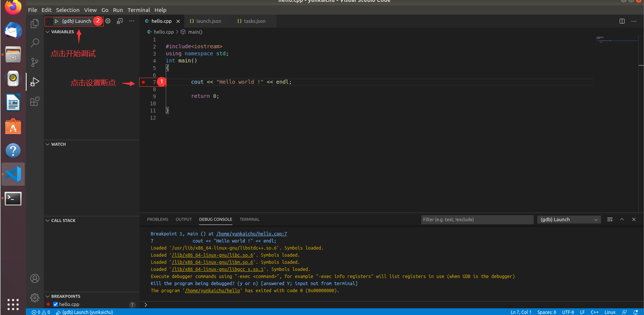
Task: Open the Source Control view
Action: click(x=34, y=62)
